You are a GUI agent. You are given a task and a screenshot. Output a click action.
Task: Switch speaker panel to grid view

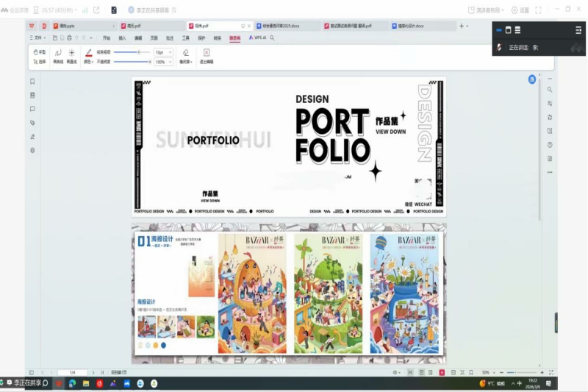[x=517, y=29]
